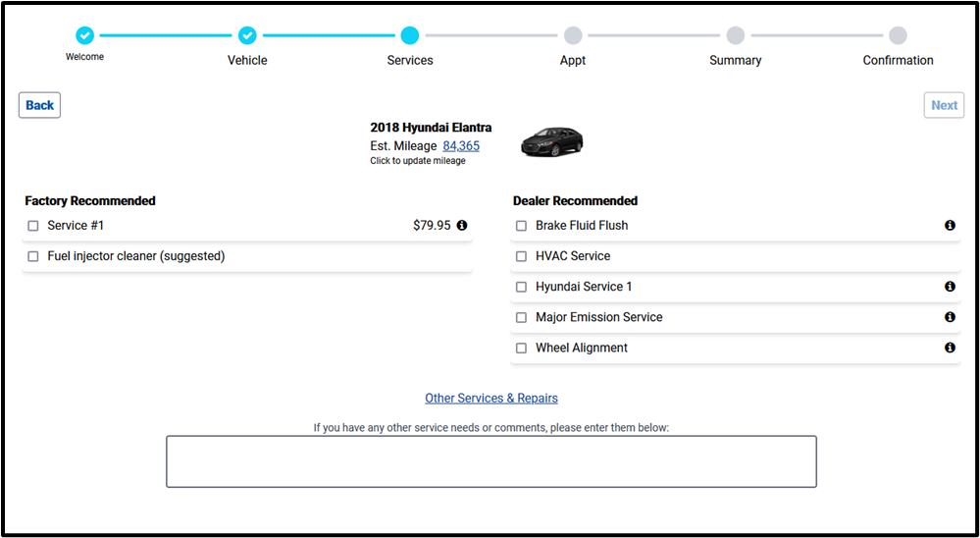Go to the Vehicle step circle
Image resolution: width=980 pixels, height=538 pixels.
(x=247, y=35)
